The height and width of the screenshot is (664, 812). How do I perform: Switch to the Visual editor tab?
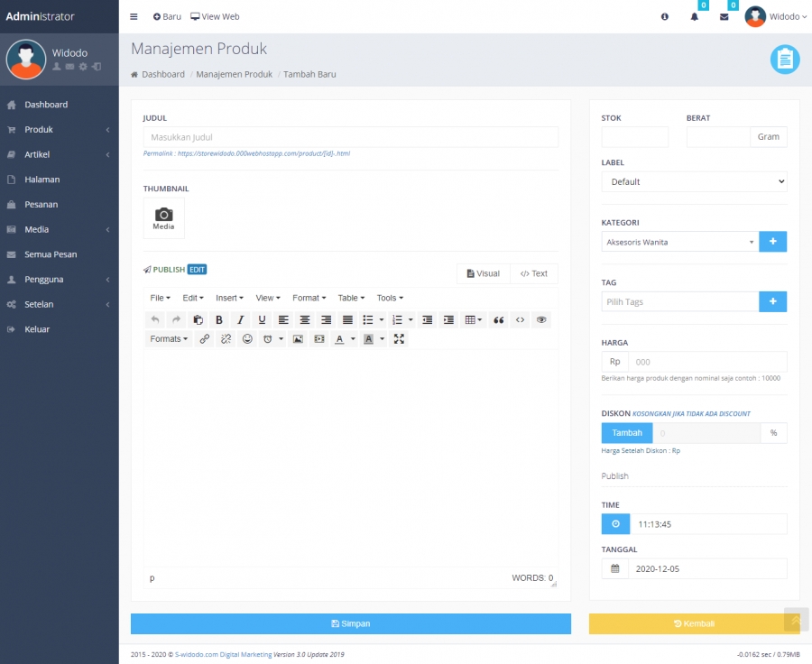click(x=484, y=273)
